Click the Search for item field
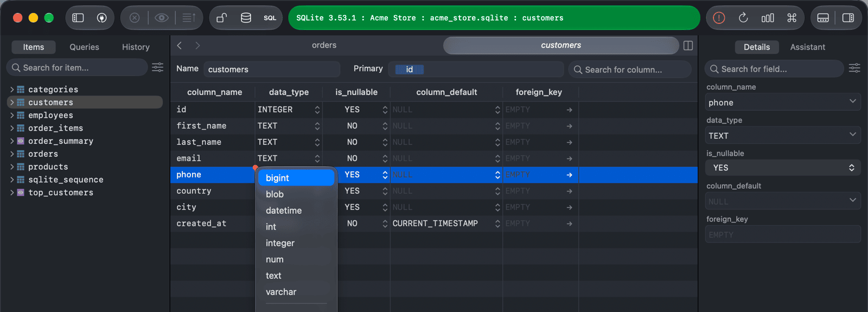This screenshot has height=312, width=868. (77, 67)
